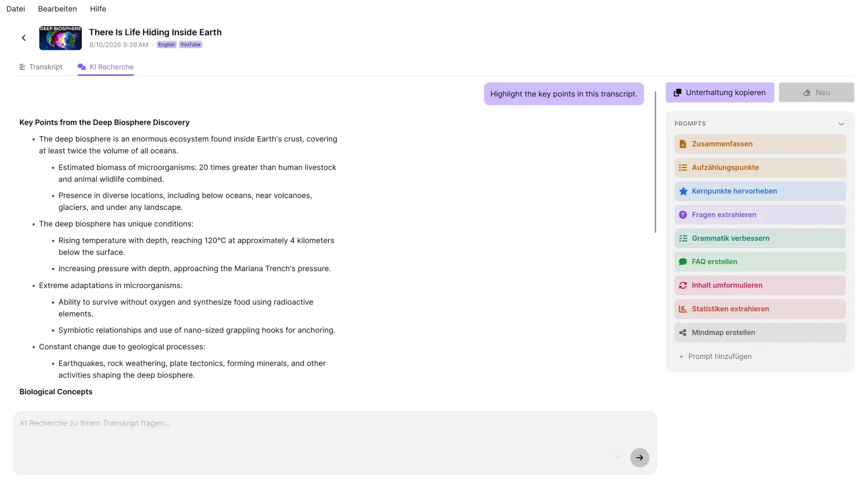Collapse the PROMPTS panel chevron
The width and height of the screenshot is (868, 488).
click(841, 124)
